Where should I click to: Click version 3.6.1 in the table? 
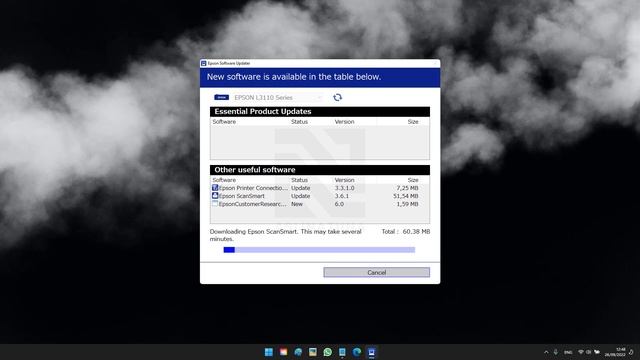342,196
